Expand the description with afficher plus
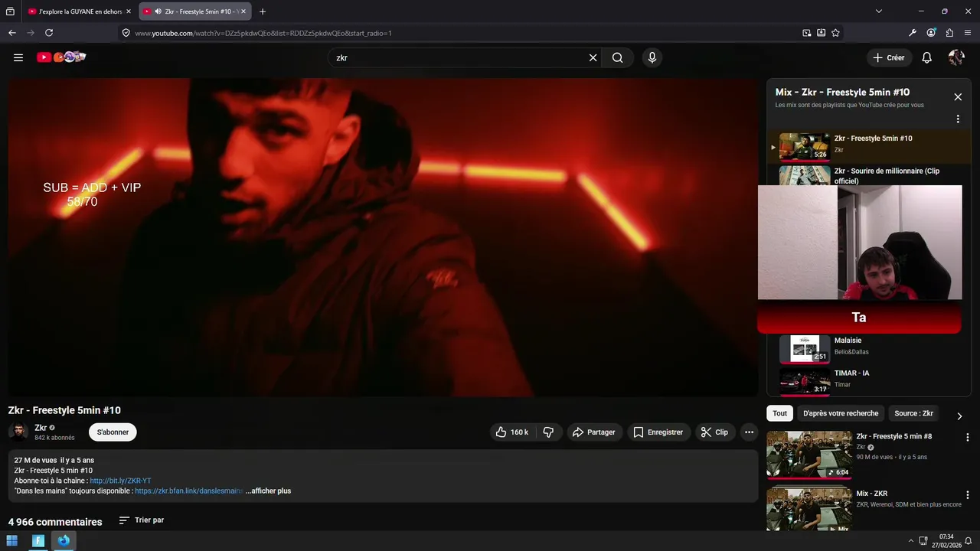Image resolution: width=980 pixels, height=551 pixels. click(x=268, y=491)
